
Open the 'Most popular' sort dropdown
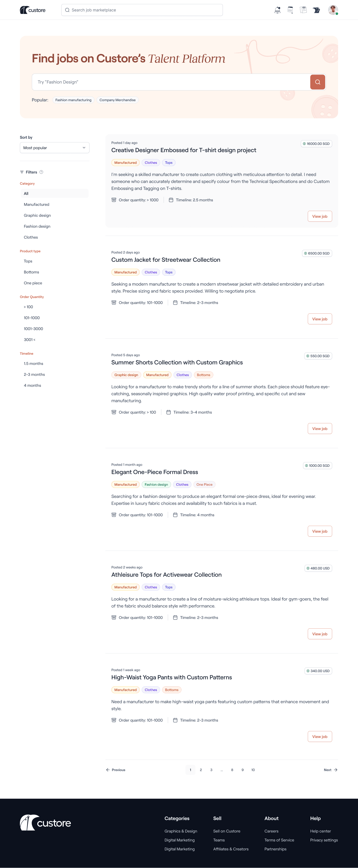tap(55, 148)
